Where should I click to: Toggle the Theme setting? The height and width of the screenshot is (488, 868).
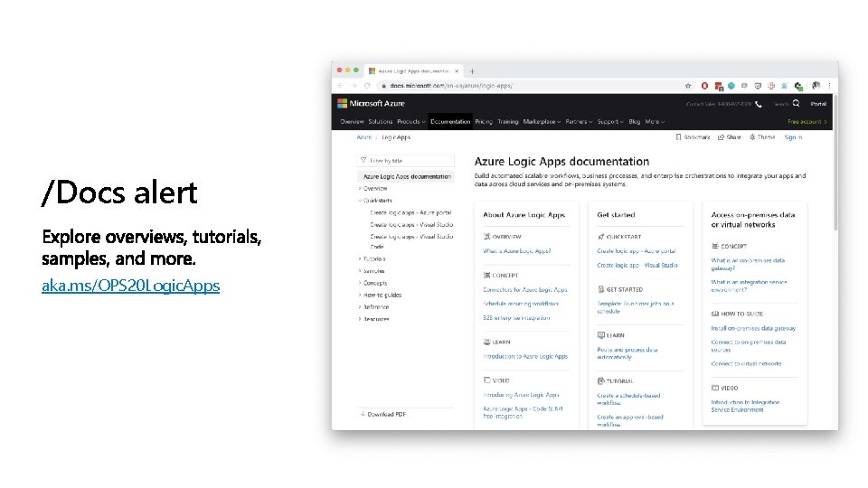tap(762, 137)
